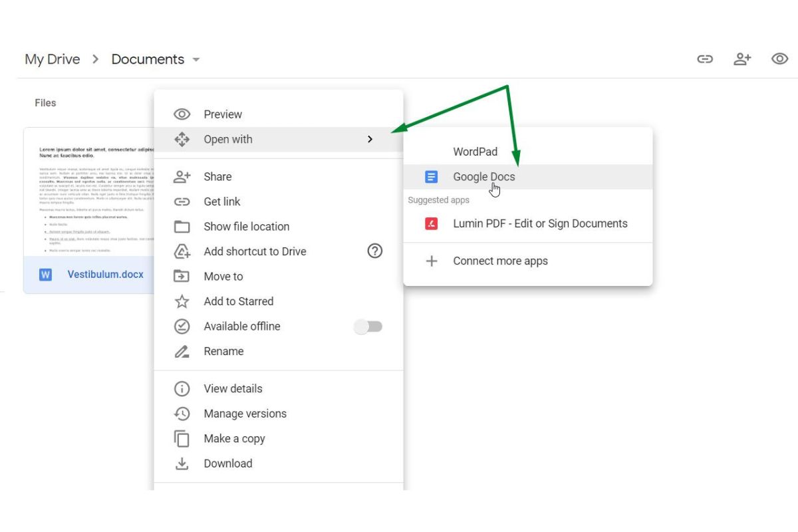Click the eye preview icon in top toolbar
Viewport: 798px width, 532px height.
[779, 59]
